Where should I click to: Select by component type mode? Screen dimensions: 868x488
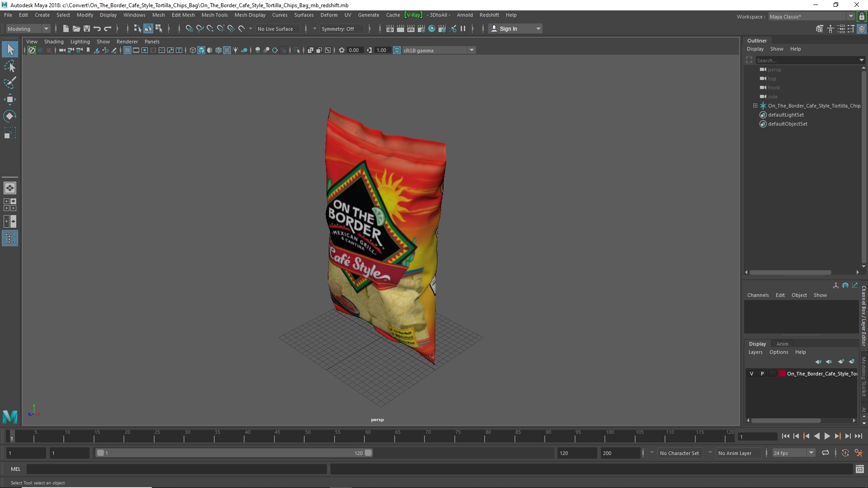(x=159, y=28)
